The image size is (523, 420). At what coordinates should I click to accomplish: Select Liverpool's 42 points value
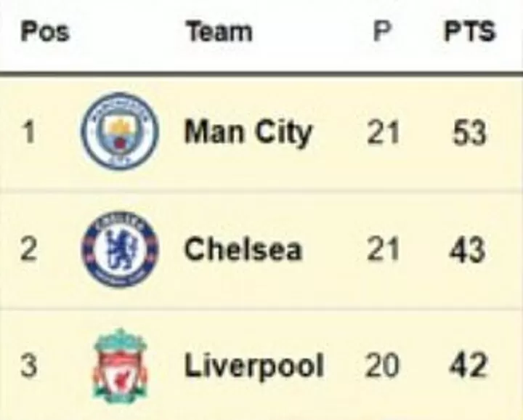pyautogui.click(x=468, y=366)
